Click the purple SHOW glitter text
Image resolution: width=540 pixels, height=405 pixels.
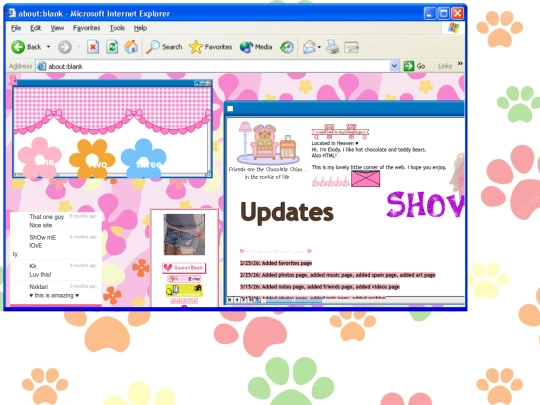point(425,205)
